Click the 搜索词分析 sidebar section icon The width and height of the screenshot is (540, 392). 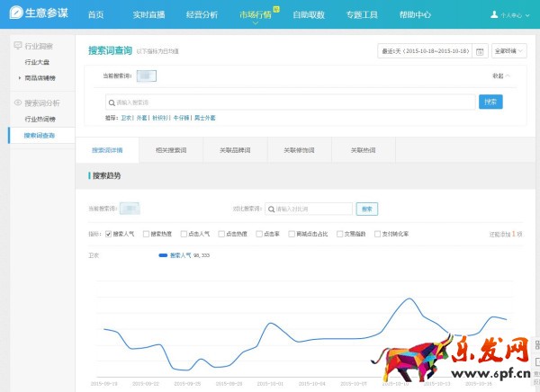[x=18, y=103]
